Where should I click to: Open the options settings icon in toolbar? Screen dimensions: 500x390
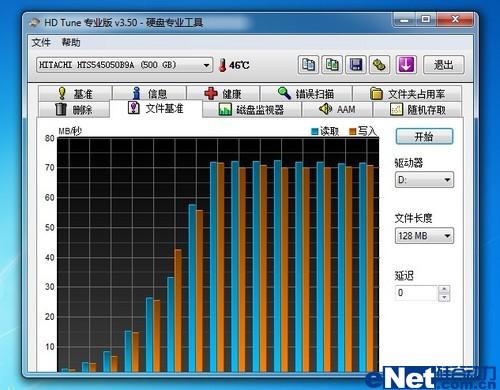click(x=379, y=65)
